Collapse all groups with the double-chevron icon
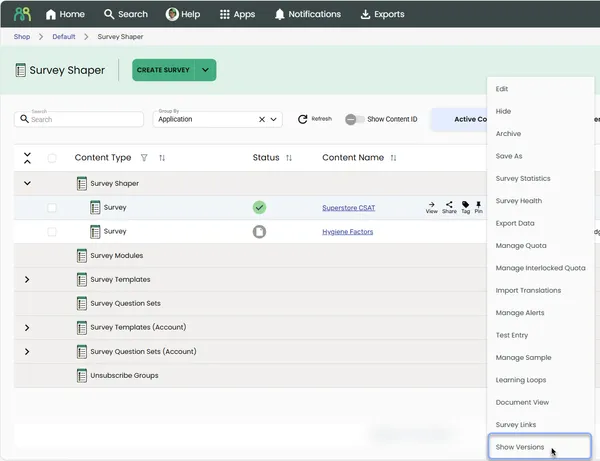The width and height of the screenshot is (600, 461). tap(27, 158)
